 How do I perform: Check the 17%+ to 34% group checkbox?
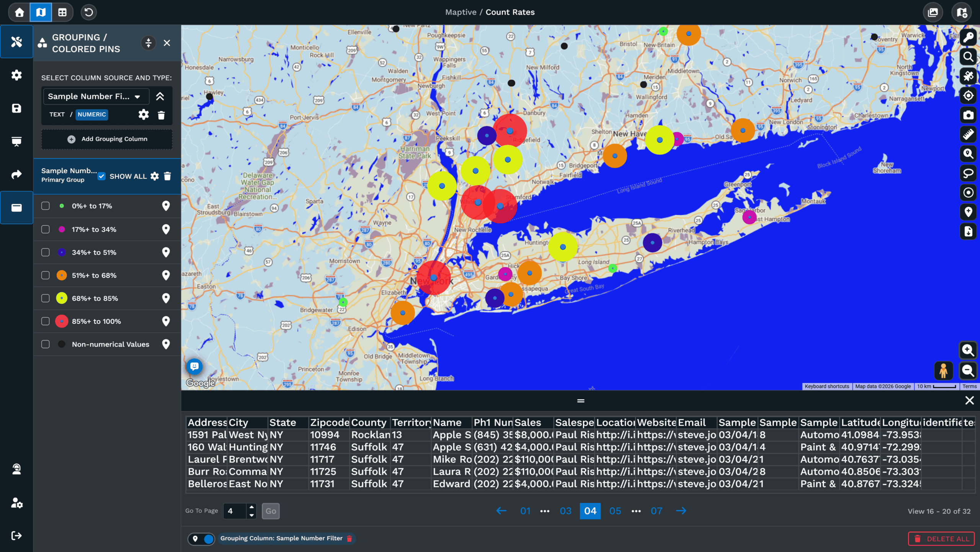pos(46,229)
